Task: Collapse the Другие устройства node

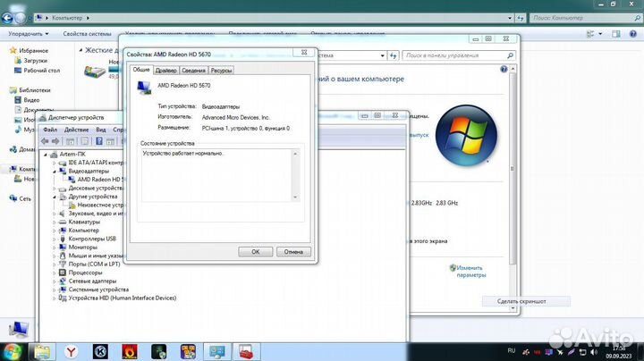Action: pos(55,197)
